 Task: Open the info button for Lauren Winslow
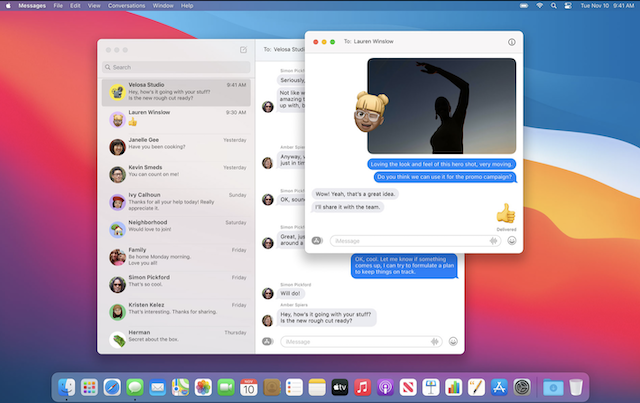512,43
